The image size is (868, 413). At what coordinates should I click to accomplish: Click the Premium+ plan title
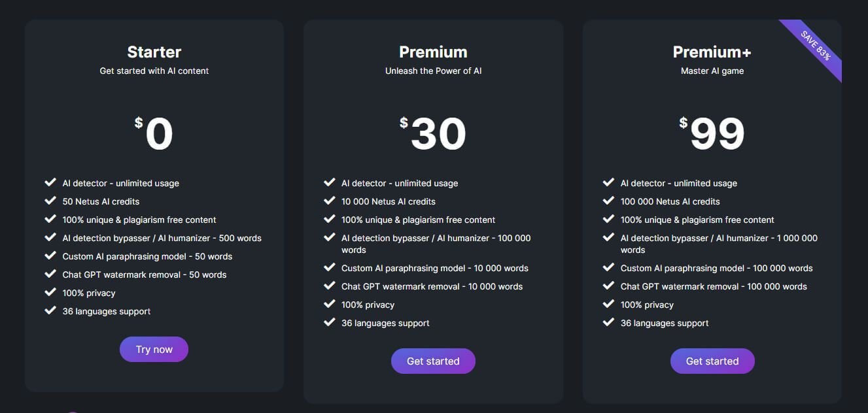pyautogui.click(x=712, y=52)
